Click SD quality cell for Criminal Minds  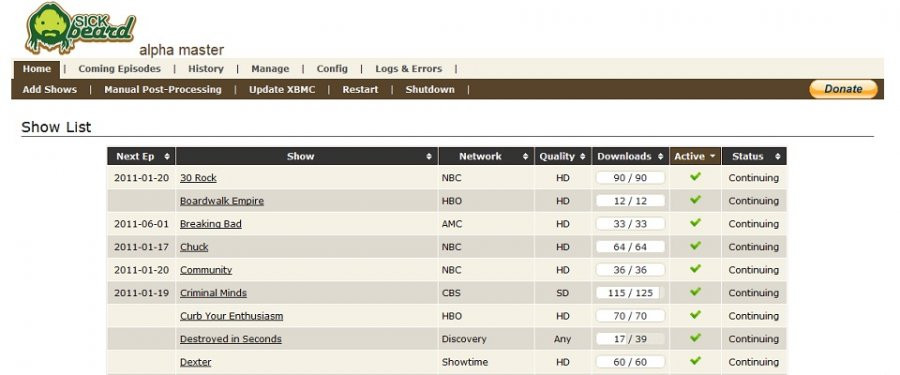tap(562, 293)
